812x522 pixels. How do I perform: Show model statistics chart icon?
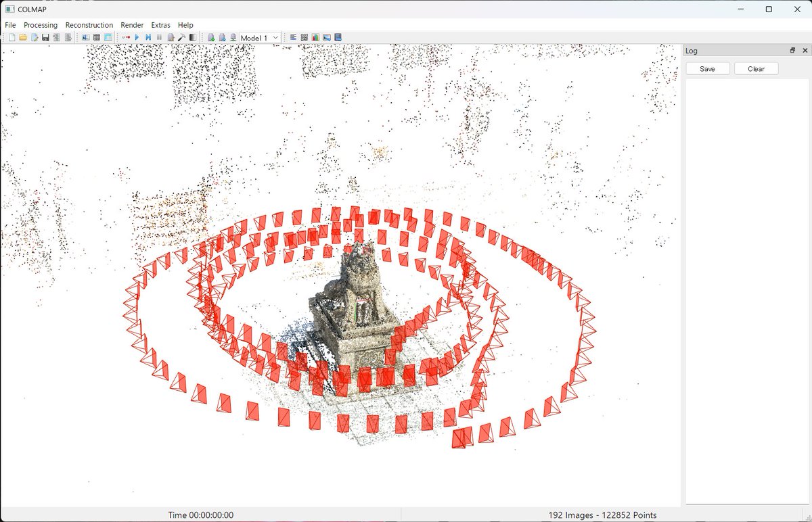pos(315,37)
